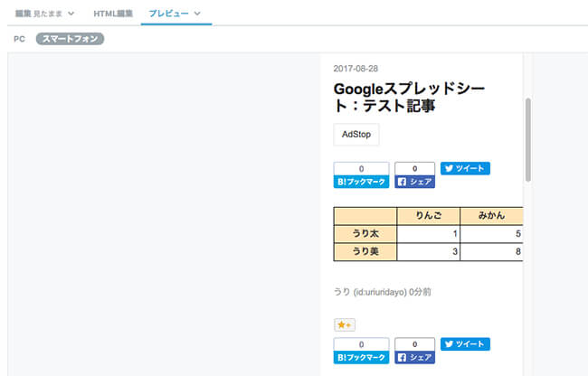
Task: Click the top bookmark count 0 box
Action: coord(361,168)
